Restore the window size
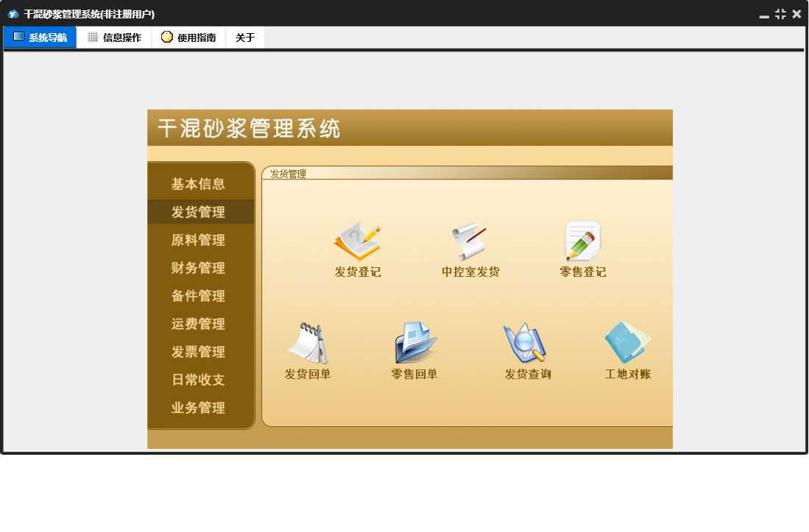Viewport: 809px width, 532px height. [780, 14]
